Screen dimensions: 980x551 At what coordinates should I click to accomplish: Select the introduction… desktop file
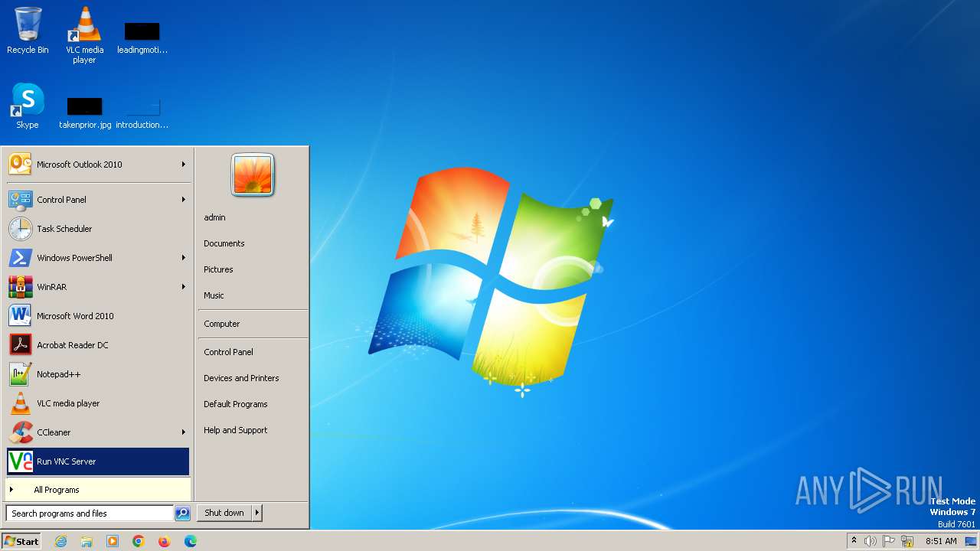pyautogui.click(x=142, y=113)
